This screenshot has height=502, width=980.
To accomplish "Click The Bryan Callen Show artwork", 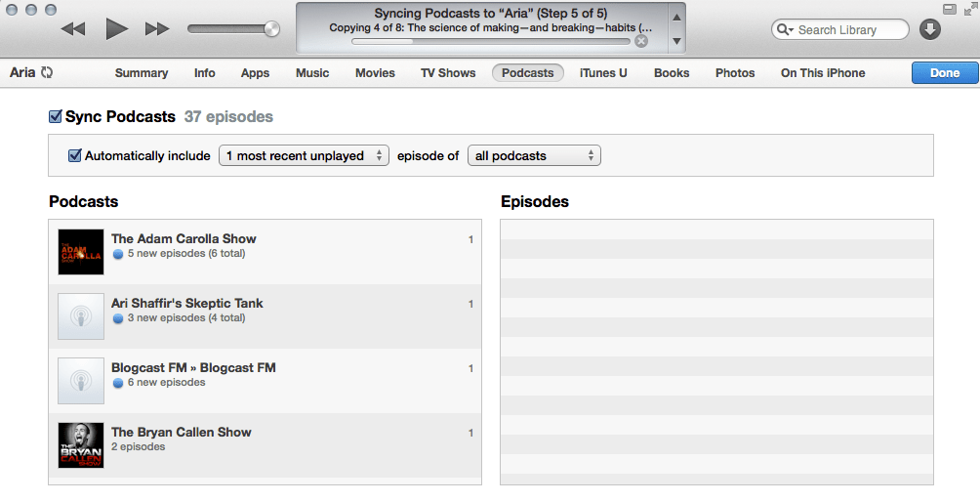I will [81, 445].
